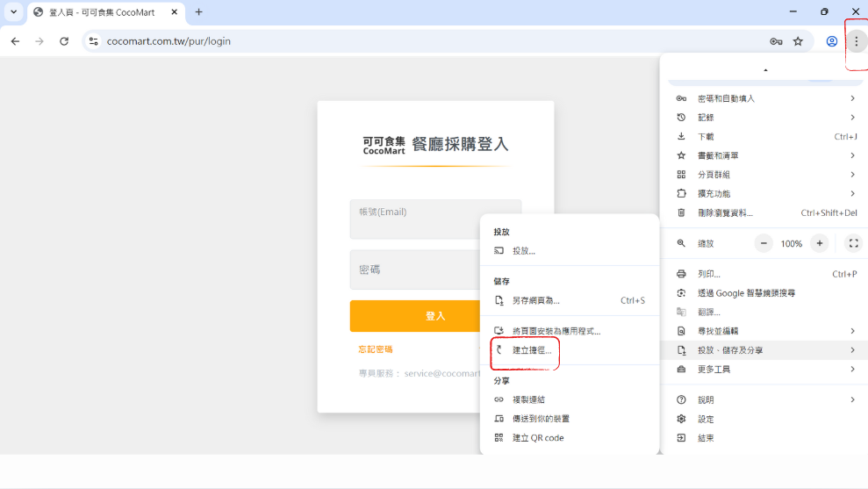Open 下載 downloads menu item
The width and height of the screenshot is (868, 489).
coord(764,136)
